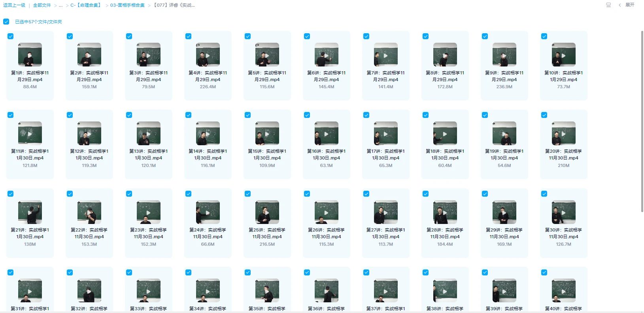
Task: Click the play icon on 第18讲 video
Action: pyautogui.click(x=445, y=134)
